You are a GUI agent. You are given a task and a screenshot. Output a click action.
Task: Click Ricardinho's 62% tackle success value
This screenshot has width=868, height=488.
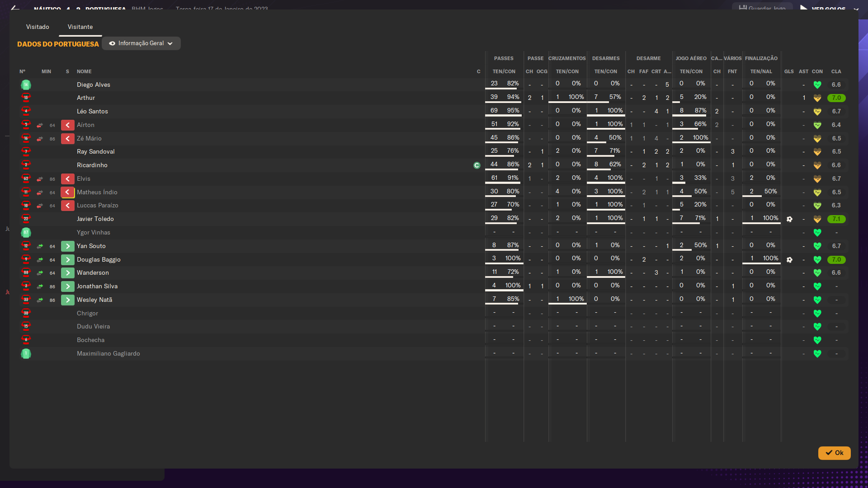pos(615,164)
